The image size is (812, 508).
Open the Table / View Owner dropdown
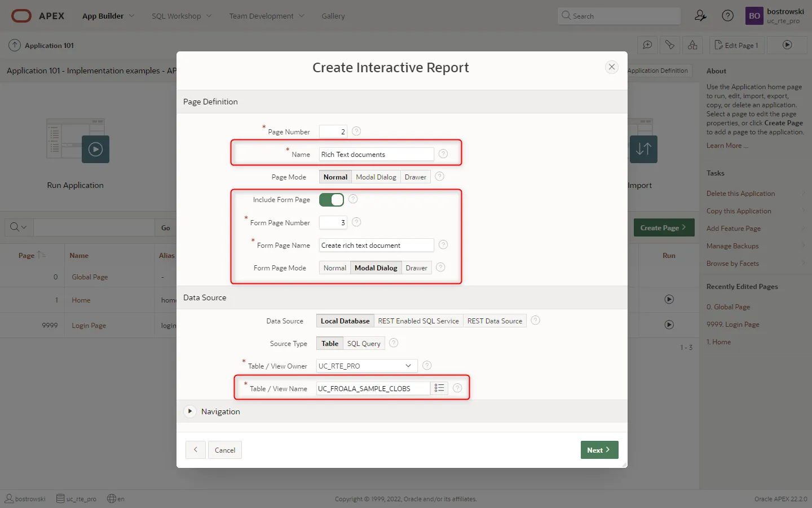[367, 366]
